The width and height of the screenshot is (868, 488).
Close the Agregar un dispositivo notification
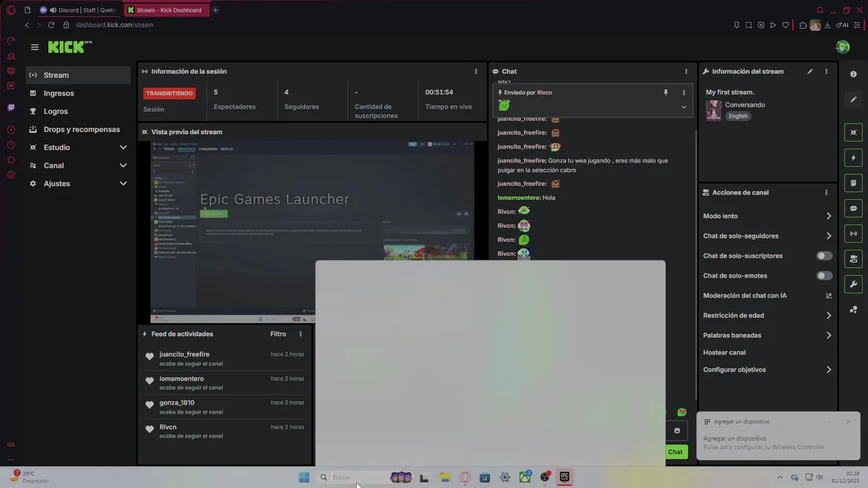848,422
